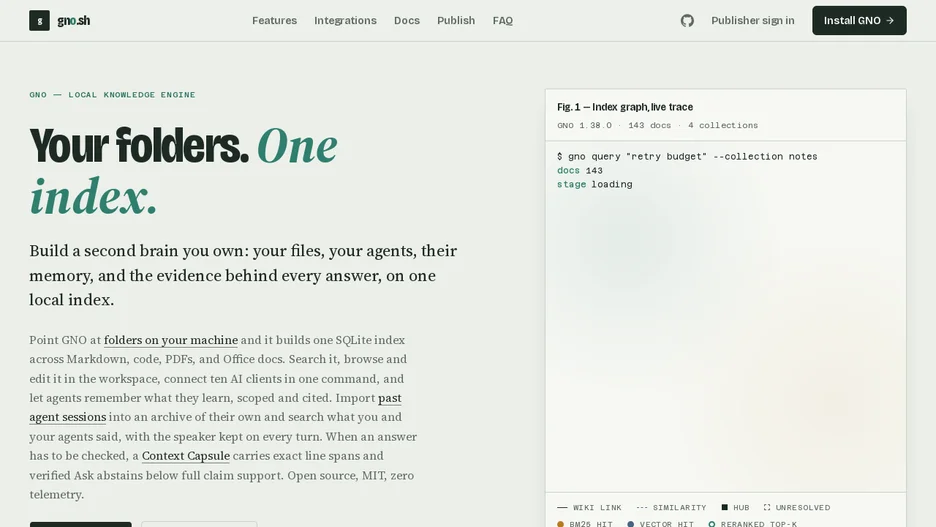Click the Install GNO button
Screen dimensions: 936x527
pos(859,20)
